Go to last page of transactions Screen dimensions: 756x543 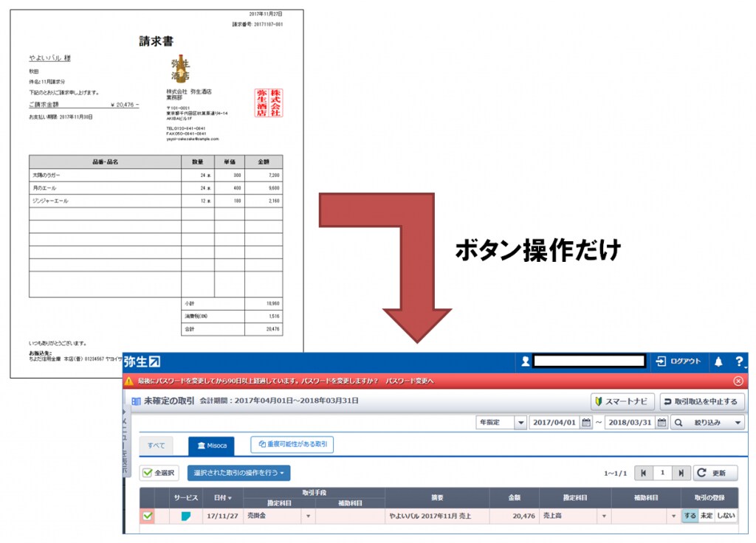click(681, 473)
